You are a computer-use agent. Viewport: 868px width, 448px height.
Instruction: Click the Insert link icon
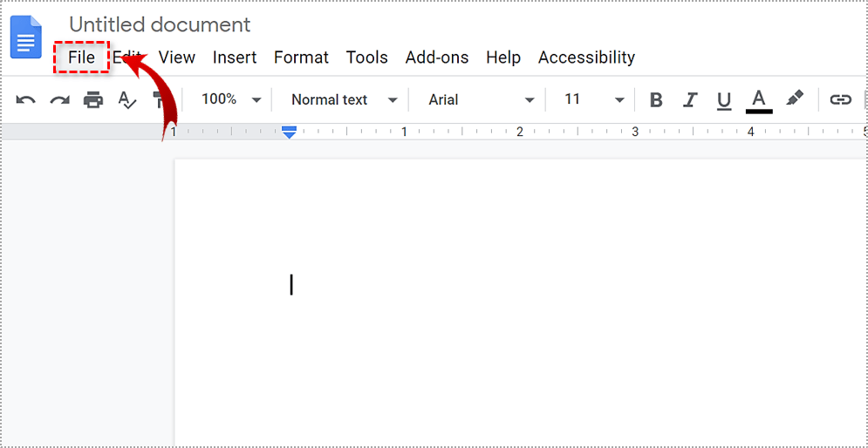click(840, 100)
